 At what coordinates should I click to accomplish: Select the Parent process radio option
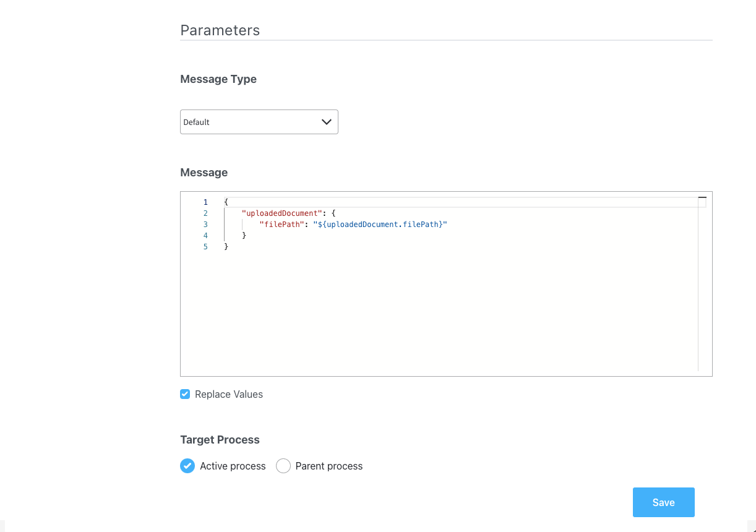(283, 466)
